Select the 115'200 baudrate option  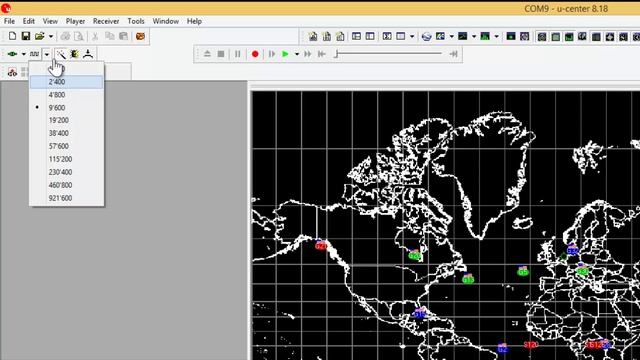(x=67, y=159)
